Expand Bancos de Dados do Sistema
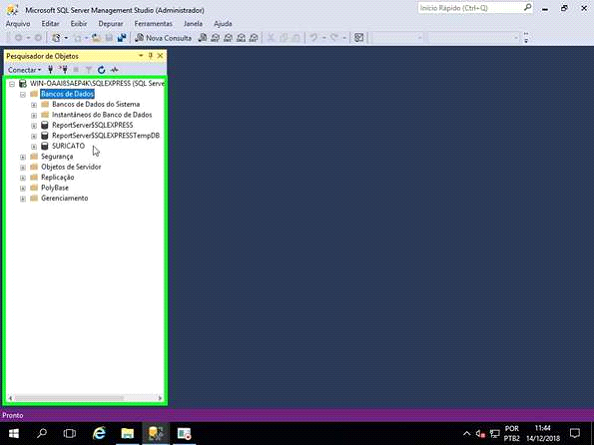Viewport: 595px width, 446px height. [x=34, y=105]
